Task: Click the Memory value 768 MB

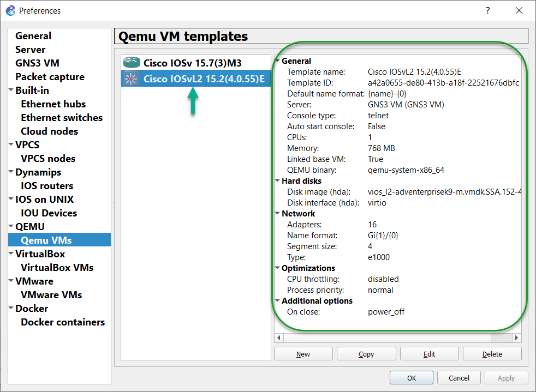Action: [381, 148]
